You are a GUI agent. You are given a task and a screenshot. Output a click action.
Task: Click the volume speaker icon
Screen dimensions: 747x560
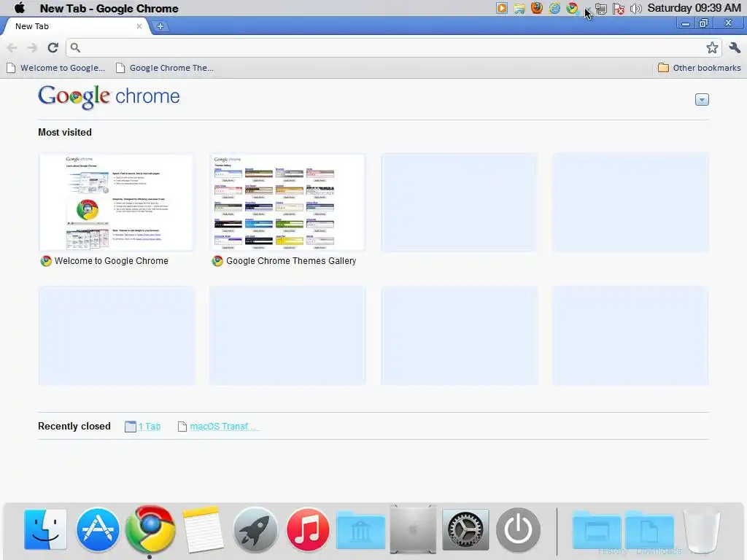coord(635,9)
